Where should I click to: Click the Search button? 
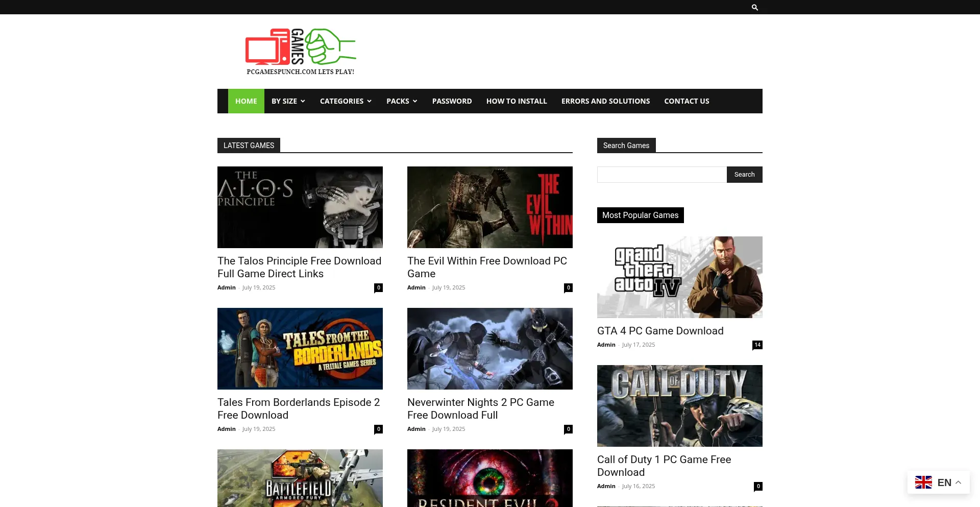745,175
